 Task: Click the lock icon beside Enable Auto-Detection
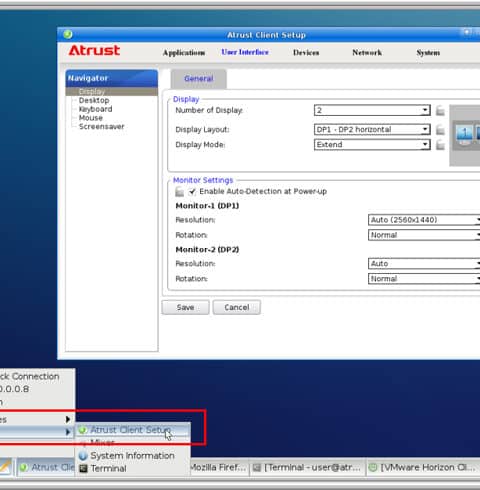click(179, 192)
